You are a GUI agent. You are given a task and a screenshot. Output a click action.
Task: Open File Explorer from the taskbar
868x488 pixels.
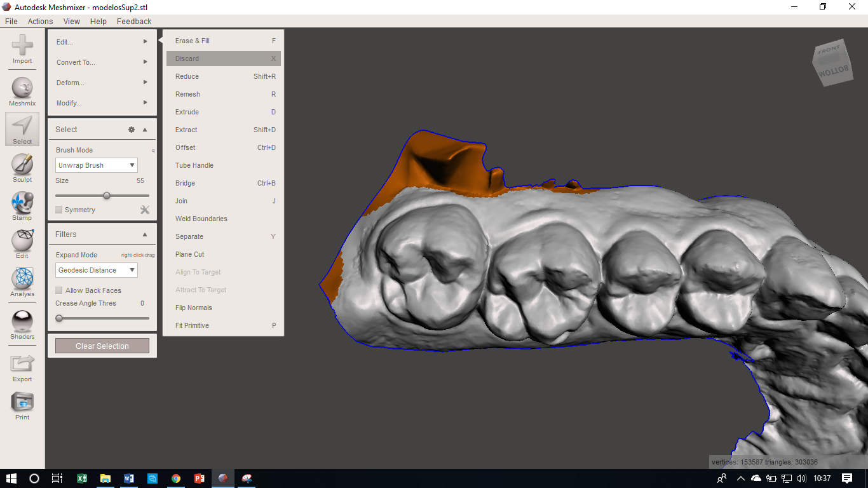105,478
